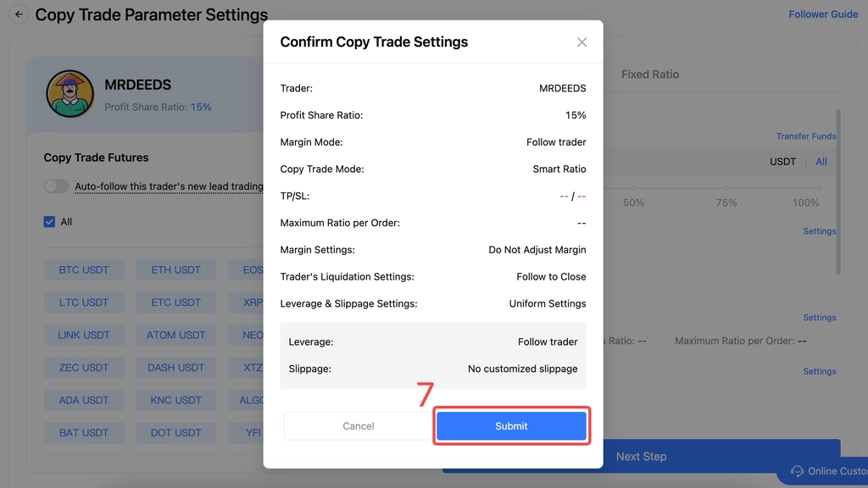Click the right panel vertical scrollbar
This screenshot has height=488, width=868.
tap(838, 192)
